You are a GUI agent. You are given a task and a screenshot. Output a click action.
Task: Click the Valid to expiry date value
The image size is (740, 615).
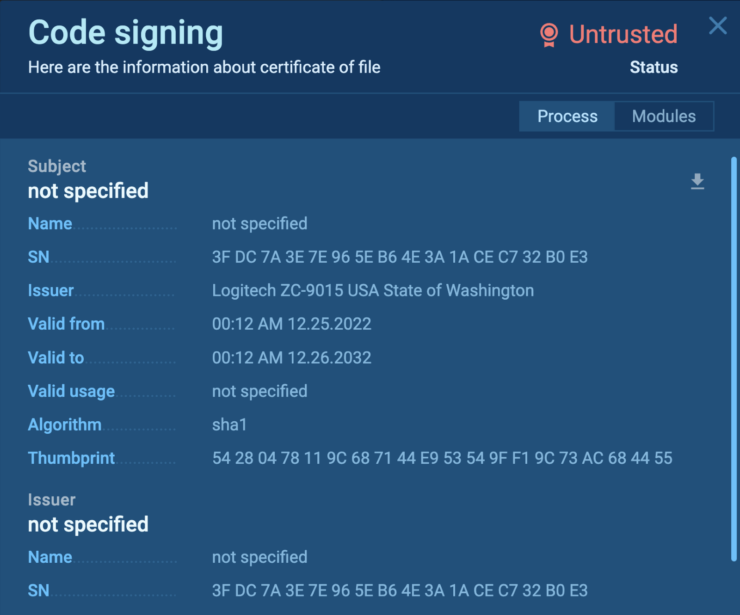pos(290,357)
